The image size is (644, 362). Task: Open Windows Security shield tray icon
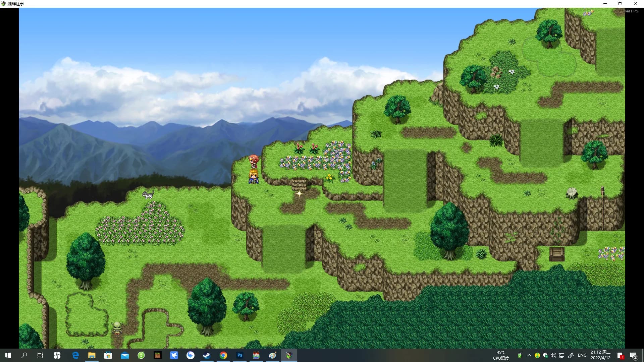point(545,355)
